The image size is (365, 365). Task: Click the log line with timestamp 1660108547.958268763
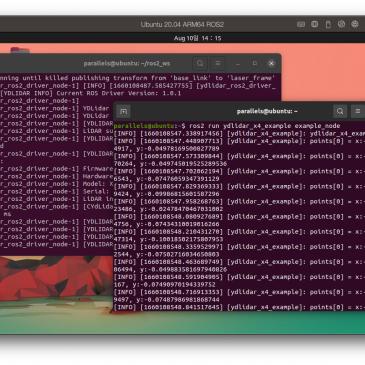coord(239,202)
